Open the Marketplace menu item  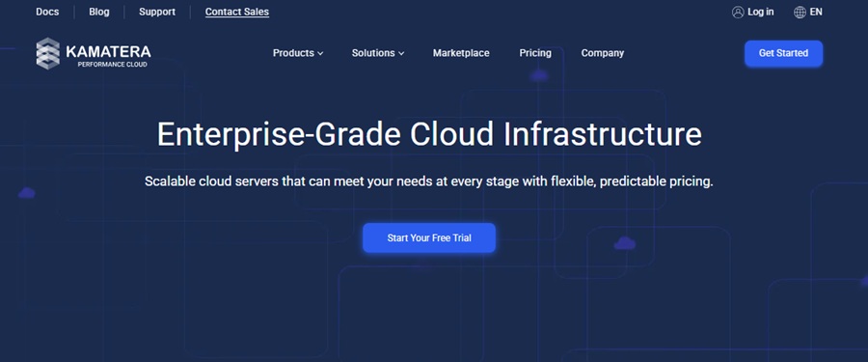point(461,53)
